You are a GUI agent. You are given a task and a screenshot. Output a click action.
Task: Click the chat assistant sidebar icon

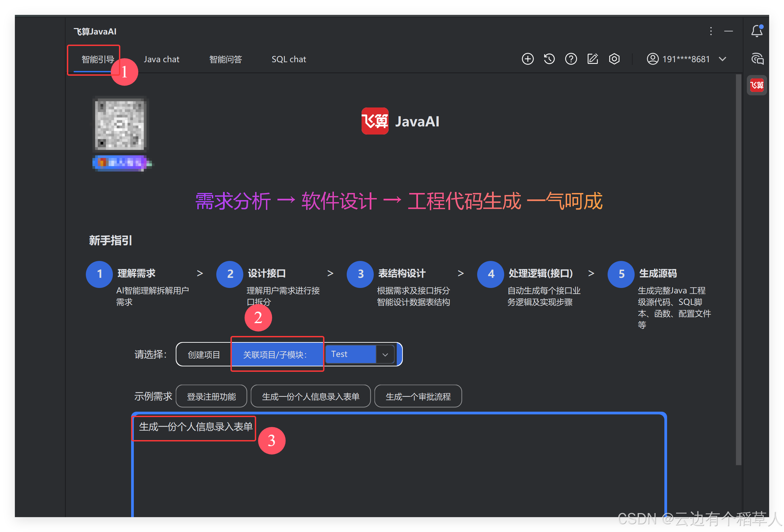pyautogui.click(x=757, y=59)
